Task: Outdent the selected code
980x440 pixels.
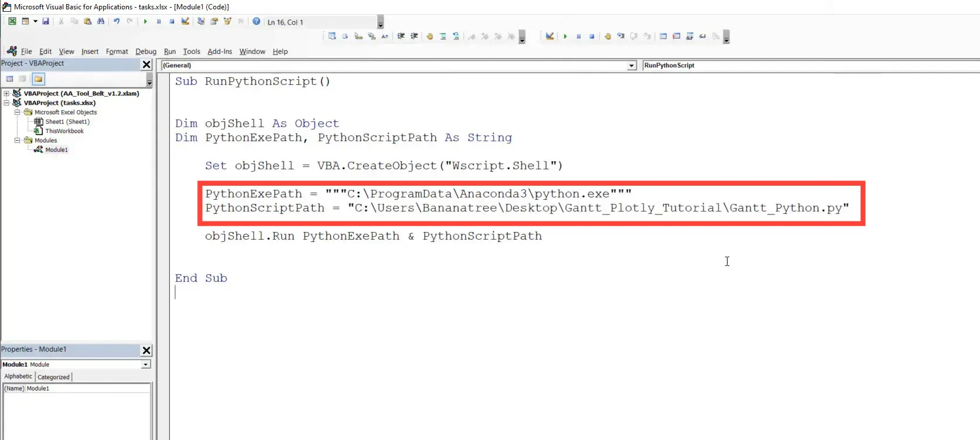Action: (414, 36)
